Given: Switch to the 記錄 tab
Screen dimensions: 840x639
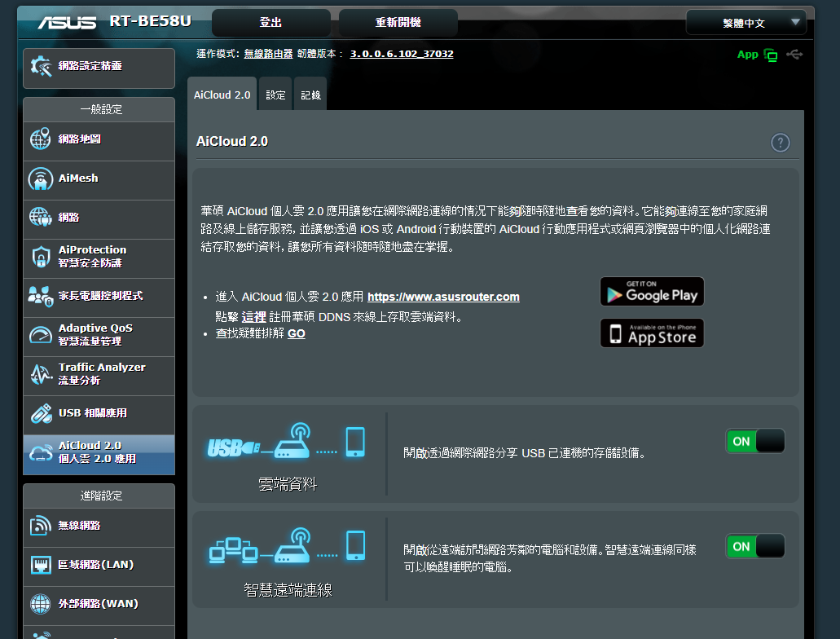Looking at the screenshot, I should [310, 95].
